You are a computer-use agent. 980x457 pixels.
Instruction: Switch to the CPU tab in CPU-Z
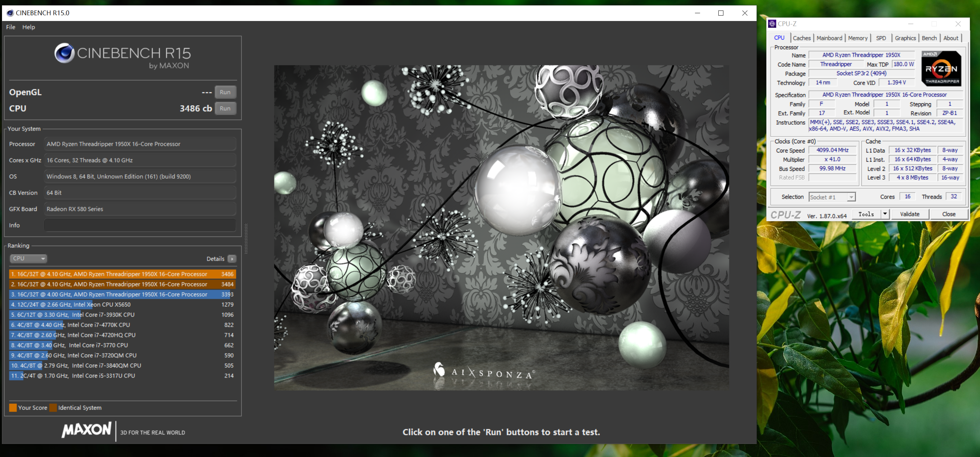point(779,38)
